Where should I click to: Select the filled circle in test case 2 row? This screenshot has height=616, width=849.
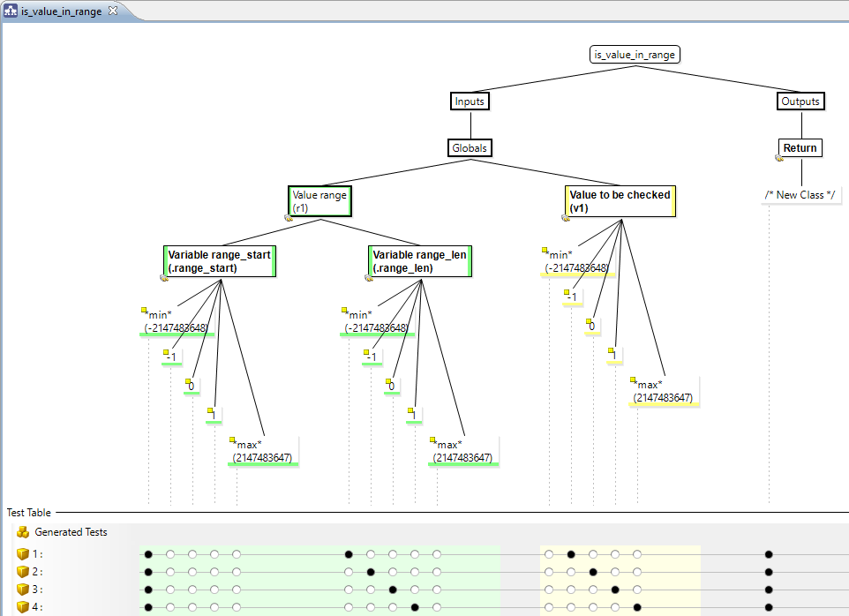[x=371, y=571]
